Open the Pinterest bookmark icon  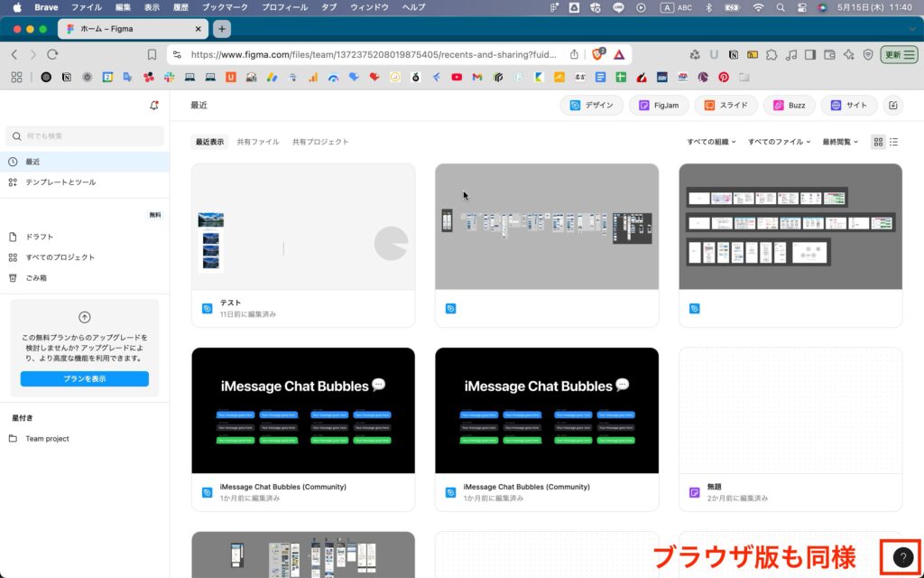coord(724,78)
